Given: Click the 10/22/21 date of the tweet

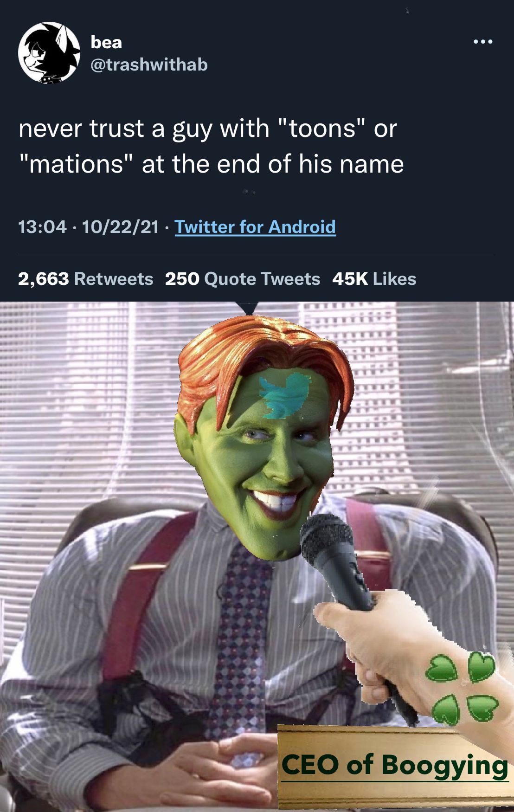Looking at the screenshot, I should 121,227.
